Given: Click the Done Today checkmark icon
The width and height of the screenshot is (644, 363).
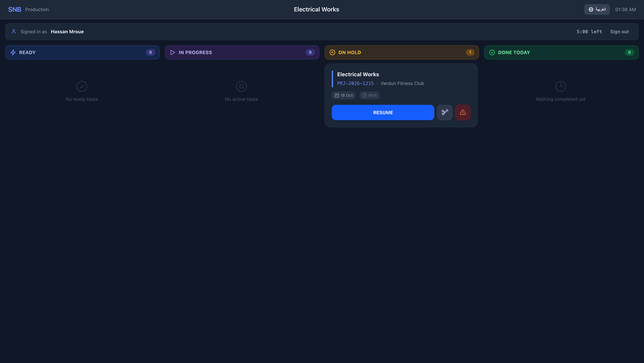Looking at the screenshot, I should (x=492, y=52).
